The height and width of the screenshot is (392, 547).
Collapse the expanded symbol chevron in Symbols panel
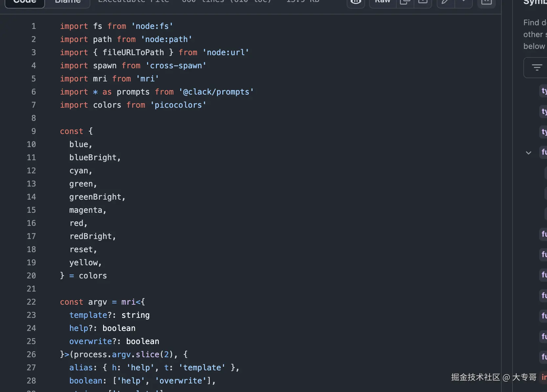coord(529,153)
